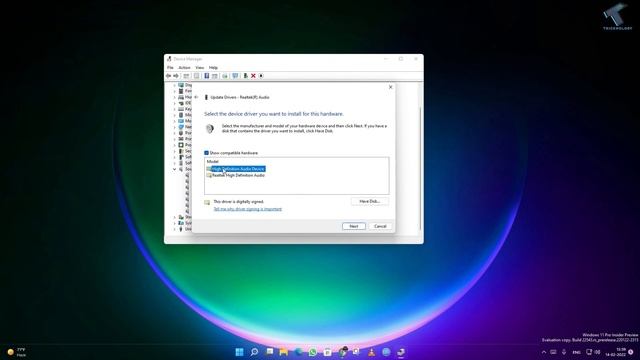Open File Explorer from the taskbar

(x=284, y=352)
